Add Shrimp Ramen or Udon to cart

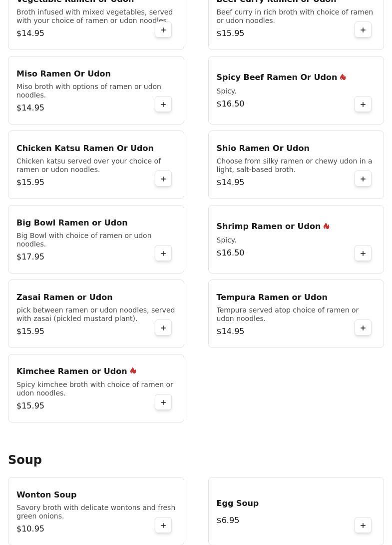[363, 253]
